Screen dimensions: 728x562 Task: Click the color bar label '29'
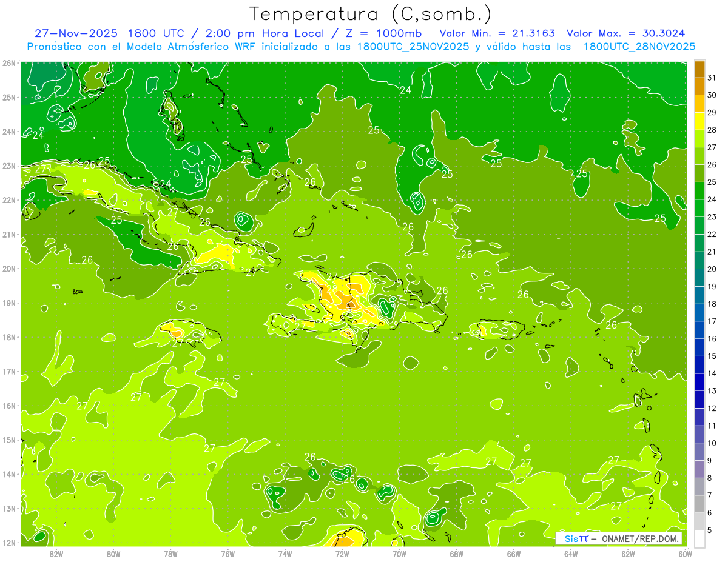click(712, 112)
